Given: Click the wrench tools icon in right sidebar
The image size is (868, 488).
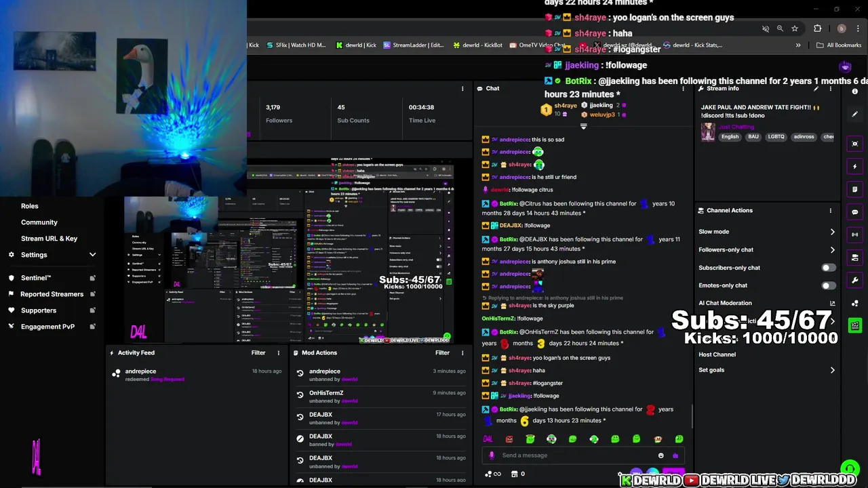Looking at the screenshot, I should 854,281.
